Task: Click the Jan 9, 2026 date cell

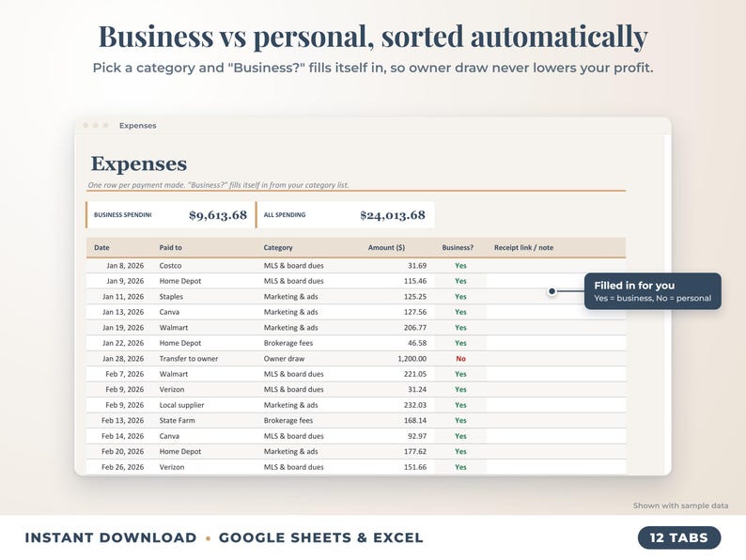Action: (125, 281)
